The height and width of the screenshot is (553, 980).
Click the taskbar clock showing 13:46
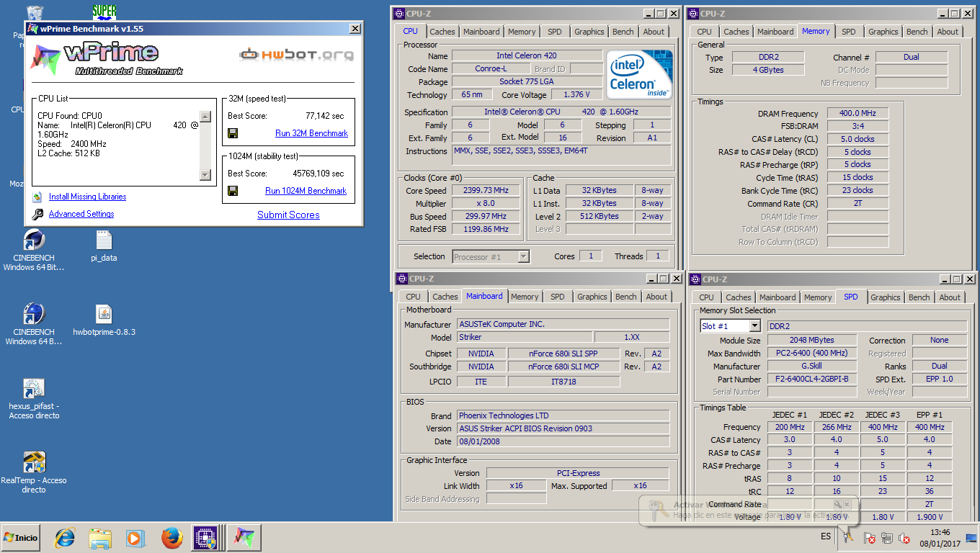coord(940,538)
